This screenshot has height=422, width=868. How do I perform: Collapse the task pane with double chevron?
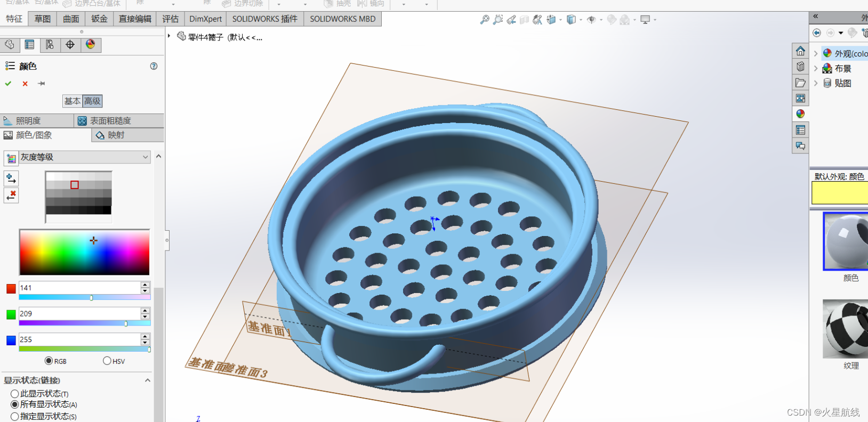pyautogui.click(x=816, y=17)
